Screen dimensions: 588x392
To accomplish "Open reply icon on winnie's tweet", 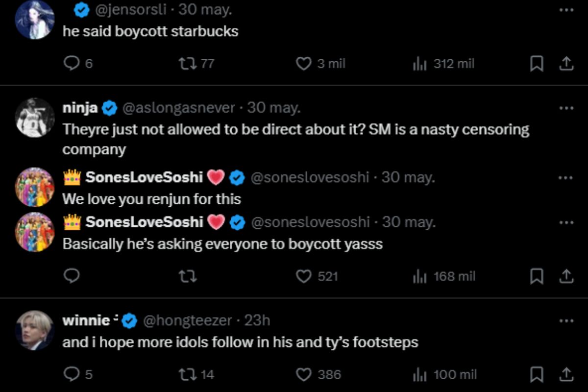I will [72, 374].
